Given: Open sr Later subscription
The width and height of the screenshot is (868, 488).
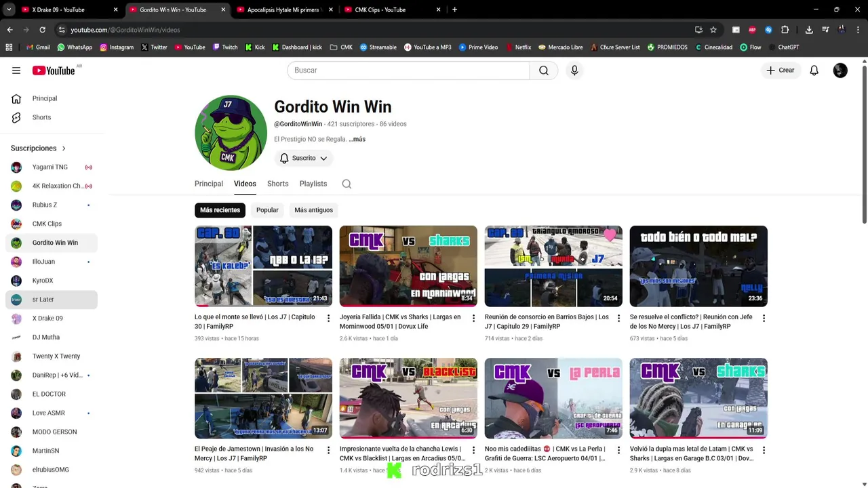Looking at the screenshot, I should (x=52, y=300).
